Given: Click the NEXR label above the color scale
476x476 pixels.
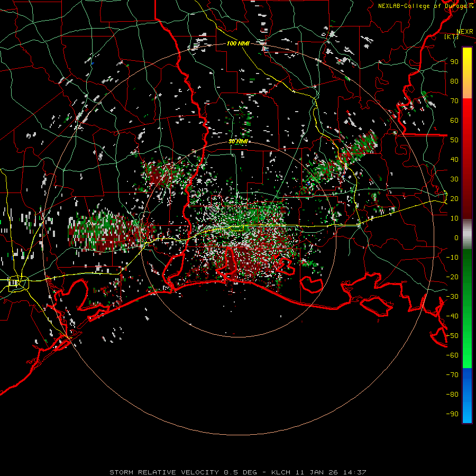Looking at the screenshot, I should click(x=464, y=32).
